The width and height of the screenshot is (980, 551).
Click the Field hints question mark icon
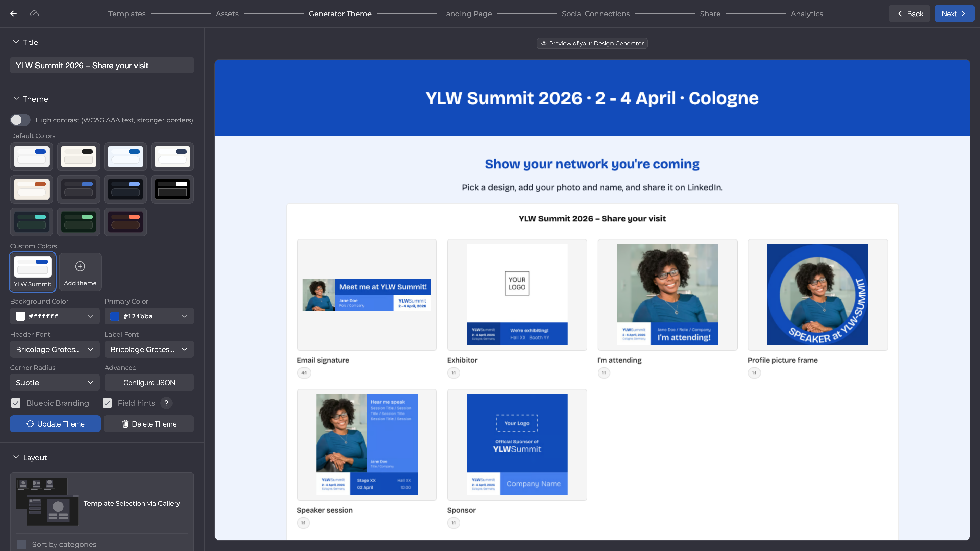[166, 403]
